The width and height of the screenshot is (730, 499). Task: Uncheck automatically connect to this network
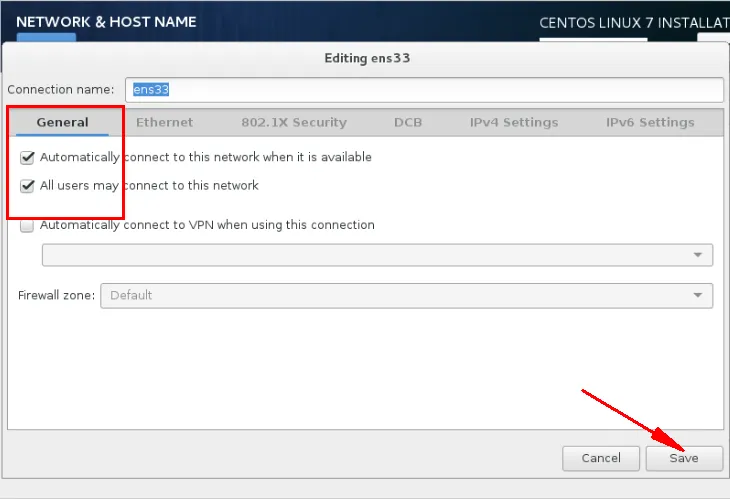tap(27, 157)
